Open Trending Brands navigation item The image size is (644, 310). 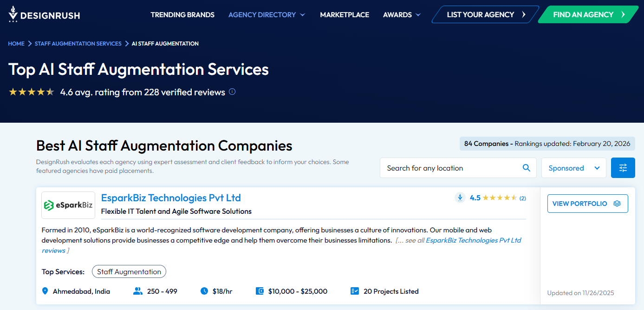click(x=182, y=15)
